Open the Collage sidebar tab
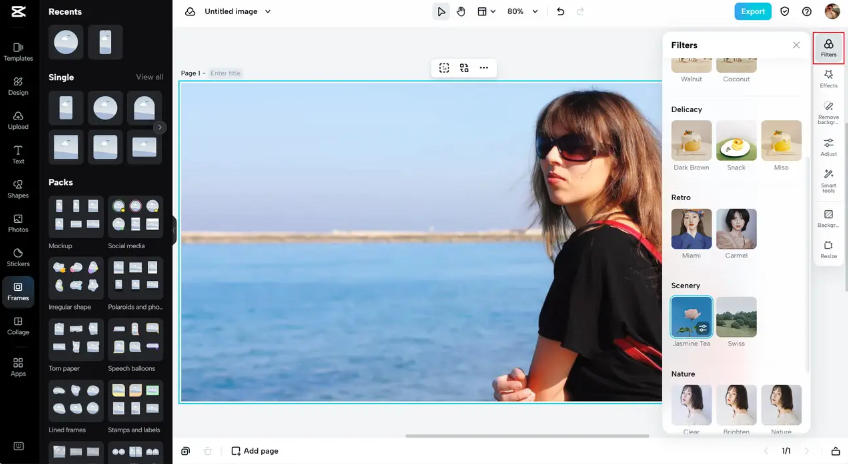Screen dimensions: 848x464 (18, 326)
